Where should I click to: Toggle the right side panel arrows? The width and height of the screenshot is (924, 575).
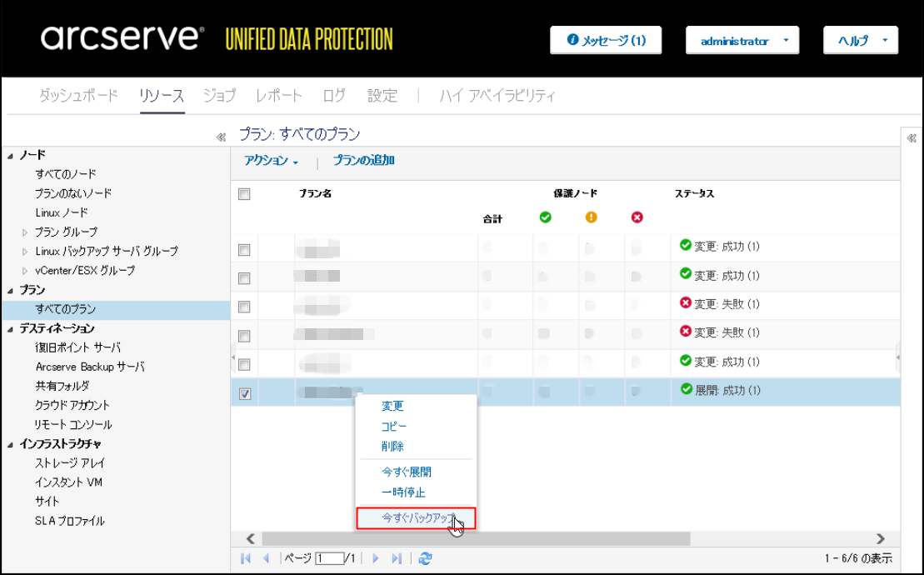tap(912, 138)
